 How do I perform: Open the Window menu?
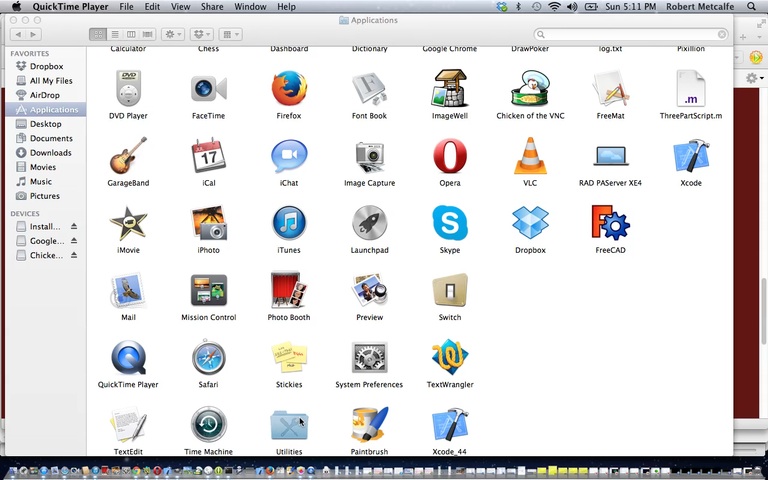pyautogui.click(x=250, y=6)
